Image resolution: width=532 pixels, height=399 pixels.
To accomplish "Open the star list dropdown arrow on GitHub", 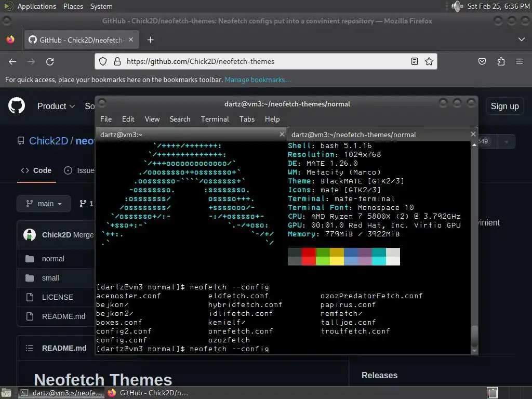I will [x=506, y=141].
